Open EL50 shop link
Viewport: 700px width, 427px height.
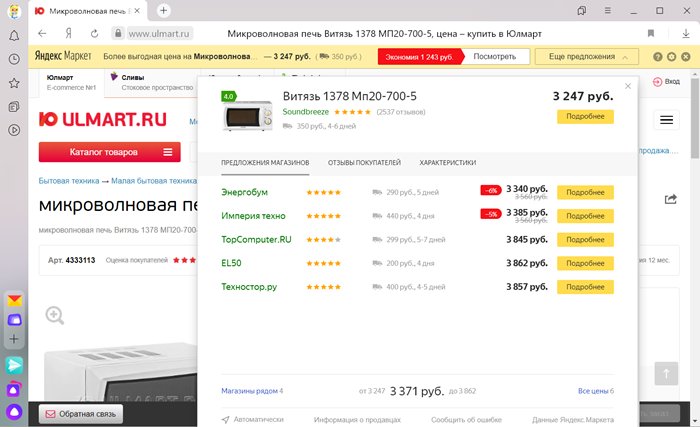coord(231,264)
